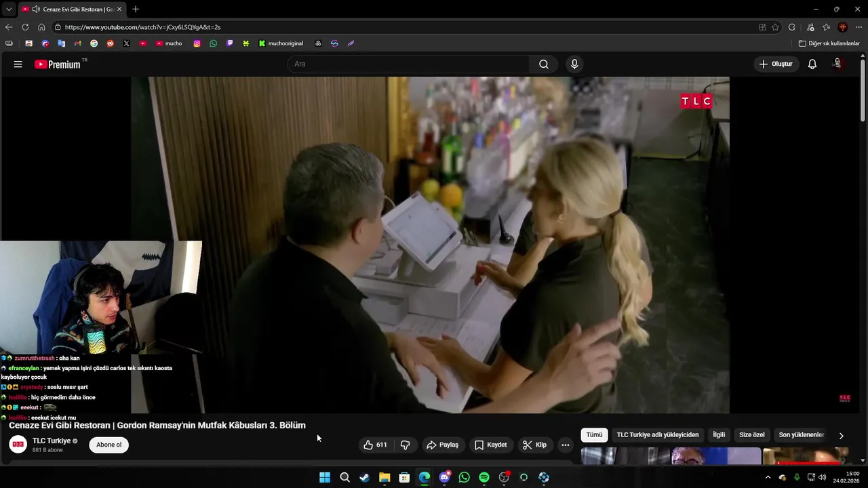868x488 pixels.
Task: Open browser media control icon
Action: point(810,27)
